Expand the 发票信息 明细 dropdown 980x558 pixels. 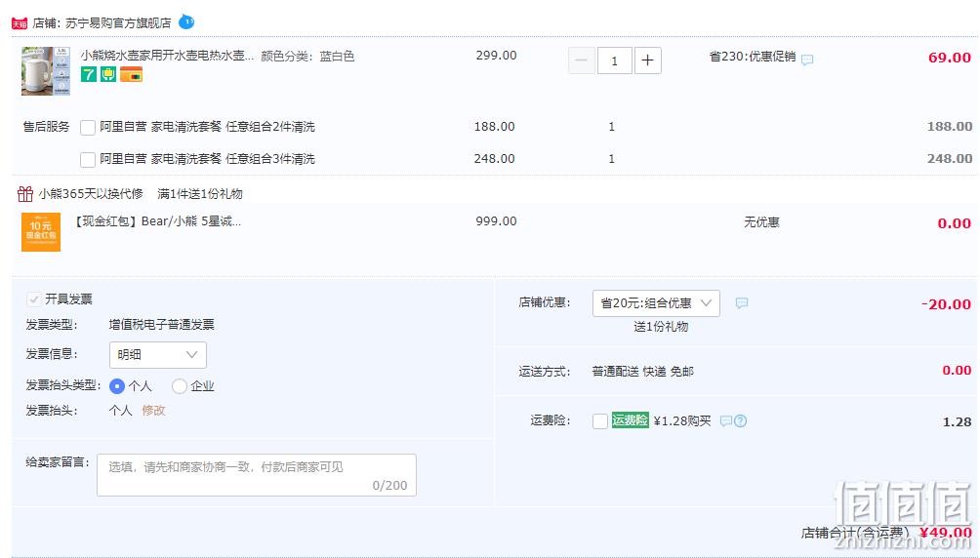coord(157,355)
